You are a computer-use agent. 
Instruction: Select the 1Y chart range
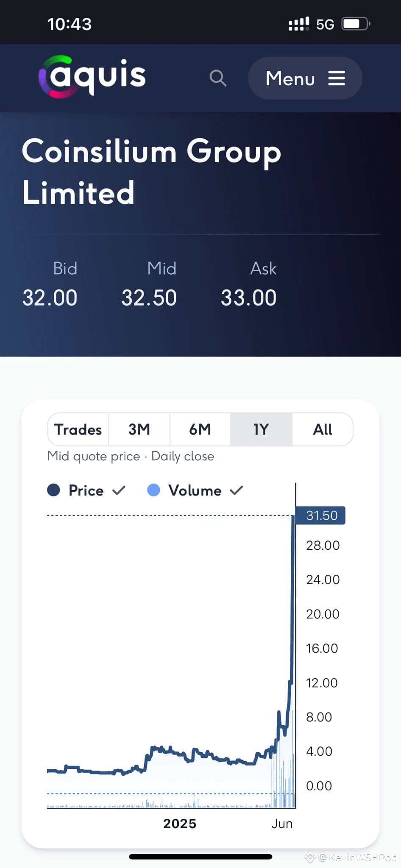(x=261, y=429)
